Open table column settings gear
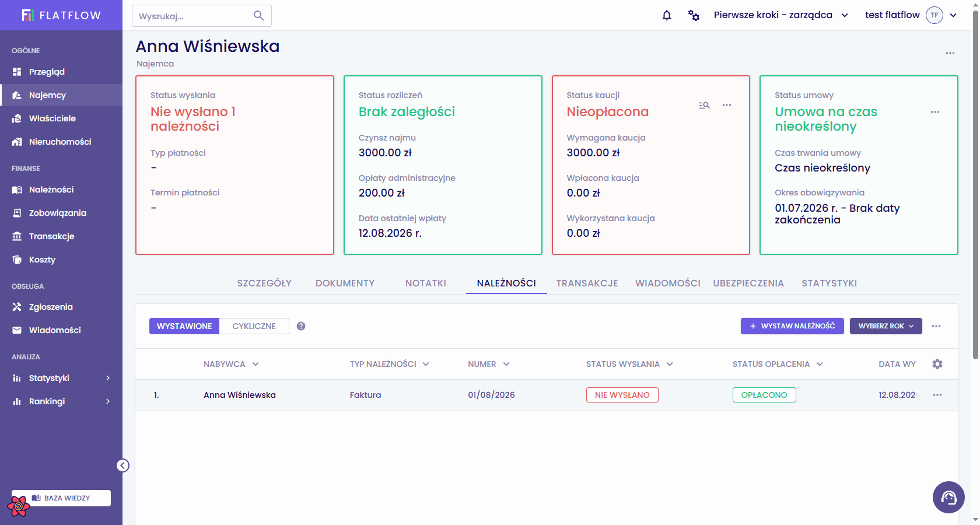Screen dimensions: 980x525 coord(937,364)
